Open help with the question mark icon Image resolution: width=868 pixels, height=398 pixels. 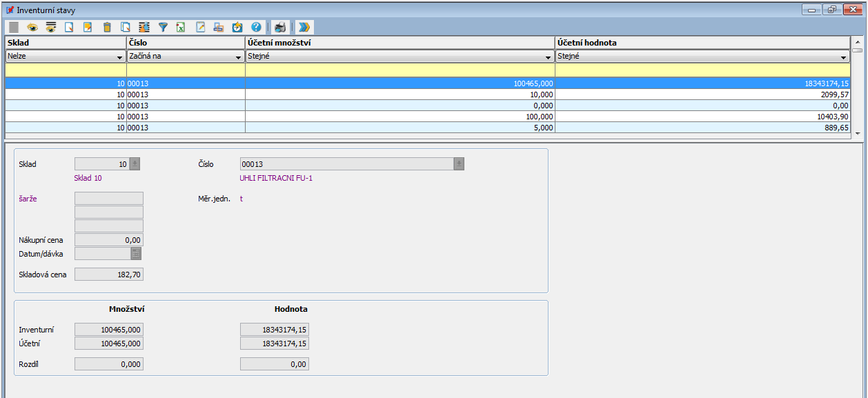(256, 28)
